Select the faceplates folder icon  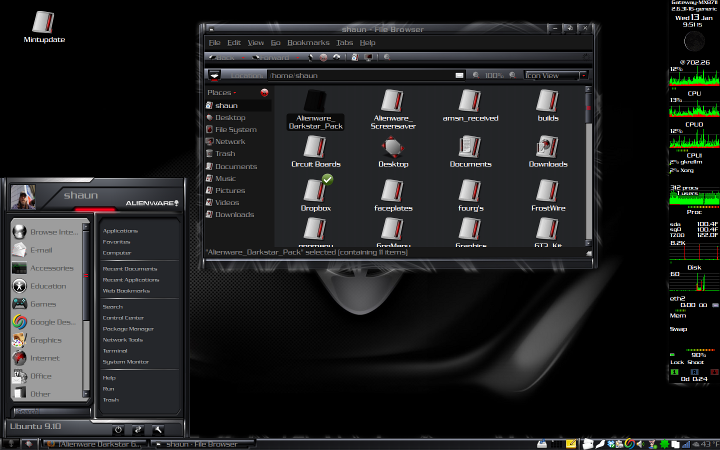[393, 191]
